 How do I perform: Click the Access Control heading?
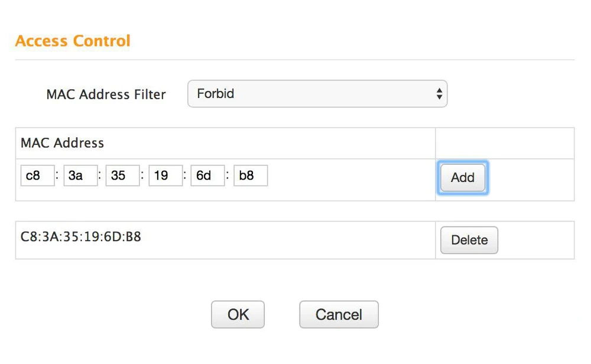[x=73, y=41]
